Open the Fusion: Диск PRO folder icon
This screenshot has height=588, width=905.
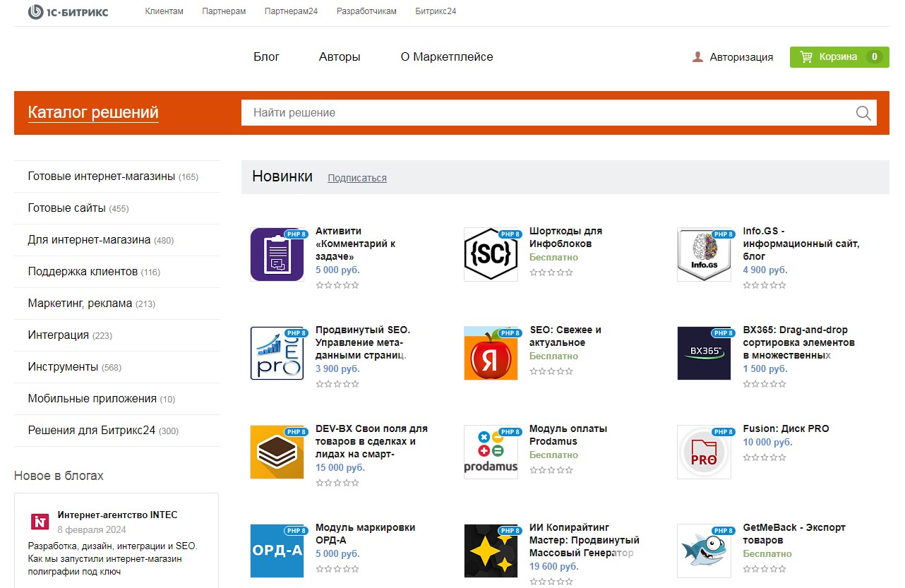click(x=704, y=452)
